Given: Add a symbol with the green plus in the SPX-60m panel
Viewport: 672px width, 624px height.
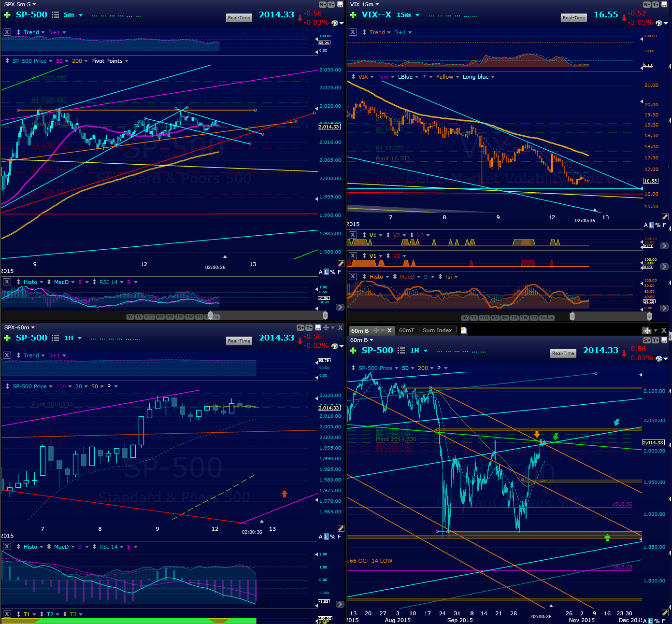Looking at the screenshot, I should pyautogui.click(x=7, y=338).
